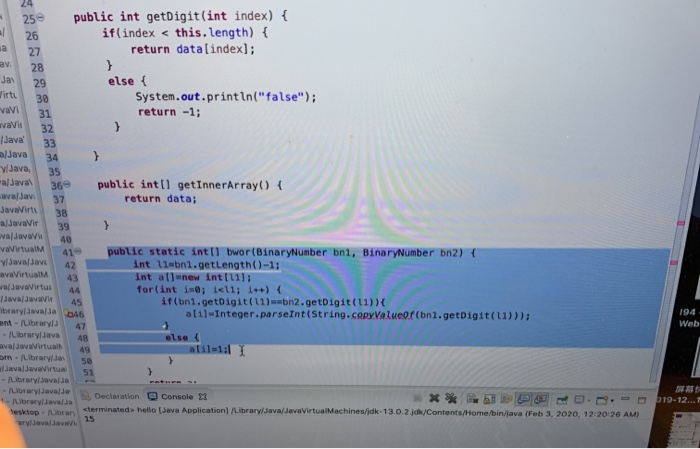
Task: Click the 'int a[]=new int[l1];' line
Action: coord(193,277)
